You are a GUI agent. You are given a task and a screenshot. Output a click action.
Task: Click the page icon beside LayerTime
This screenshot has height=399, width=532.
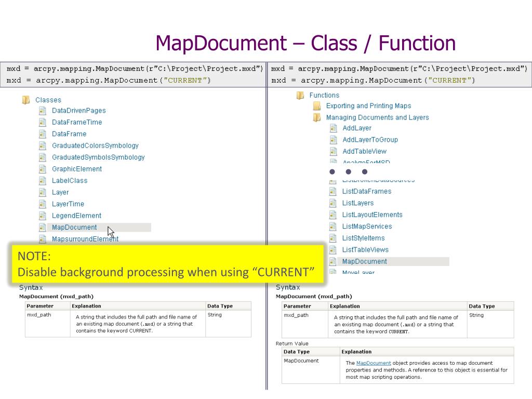pyautogui.click(x=43, y=204)
